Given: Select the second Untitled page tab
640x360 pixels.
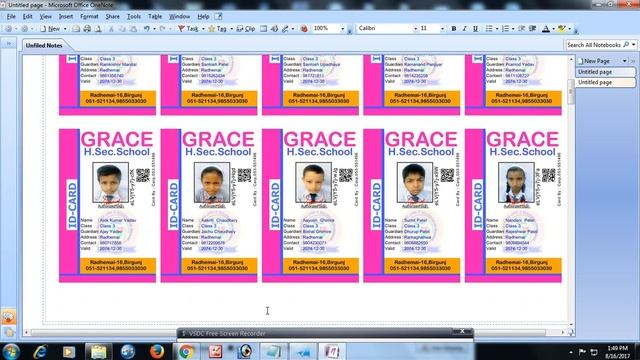Looking at the screenshot, I should click(606, 82).
